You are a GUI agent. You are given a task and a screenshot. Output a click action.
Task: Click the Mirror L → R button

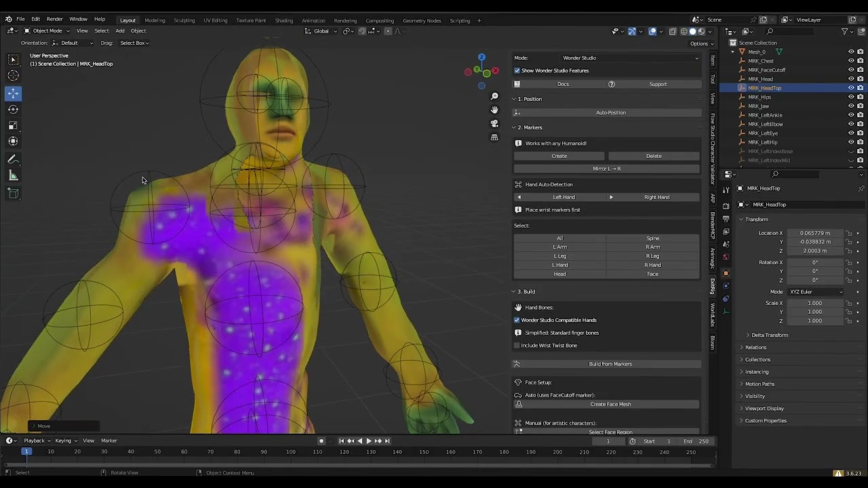click(x=607, y=169)
